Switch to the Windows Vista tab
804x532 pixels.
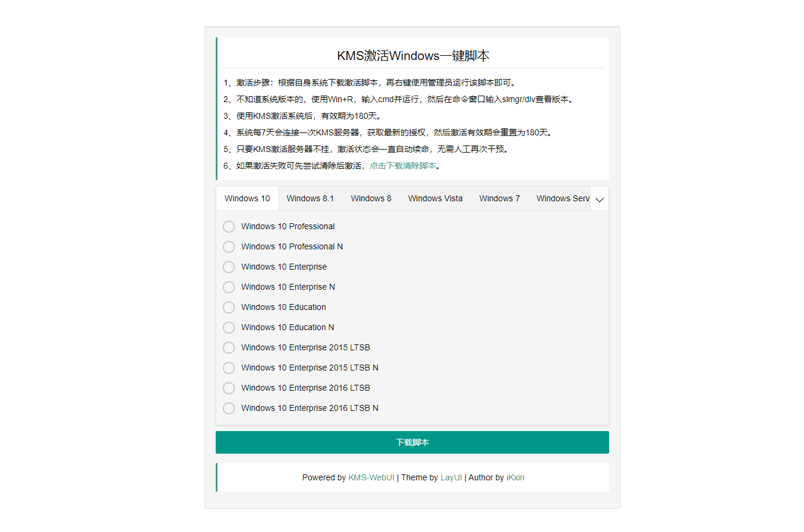coord(435,198)
